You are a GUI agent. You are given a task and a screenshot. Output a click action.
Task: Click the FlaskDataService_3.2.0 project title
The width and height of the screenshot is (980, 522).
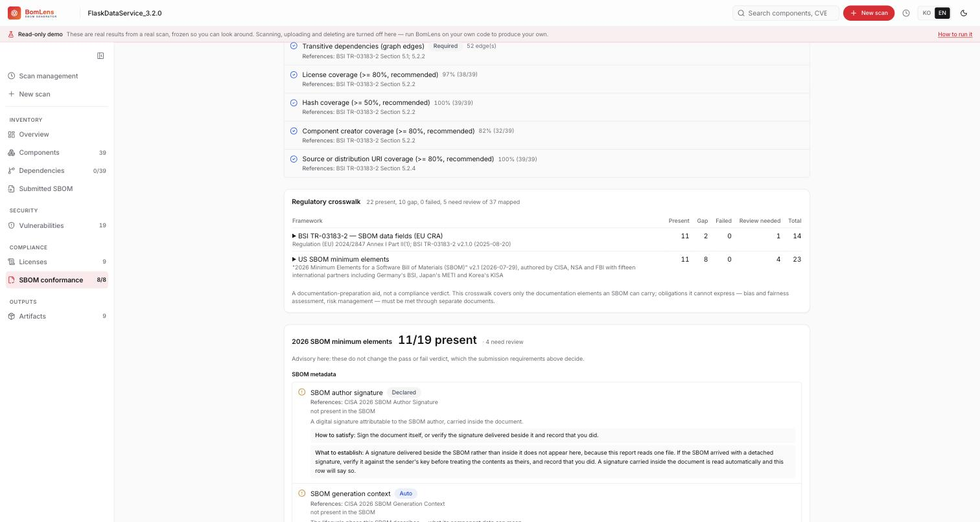(x=124, y=13)
